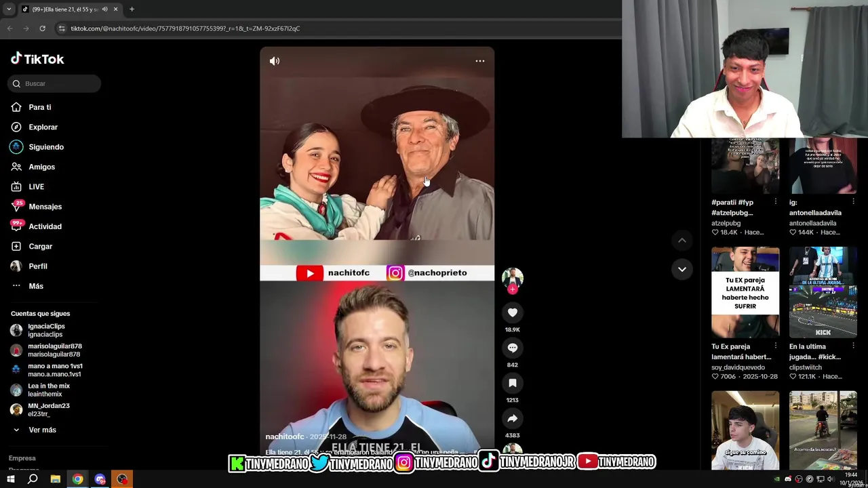The height and width of the screenshot is (488, 868).
Task: Open the Windows Start menu
Action: [10, 479]
